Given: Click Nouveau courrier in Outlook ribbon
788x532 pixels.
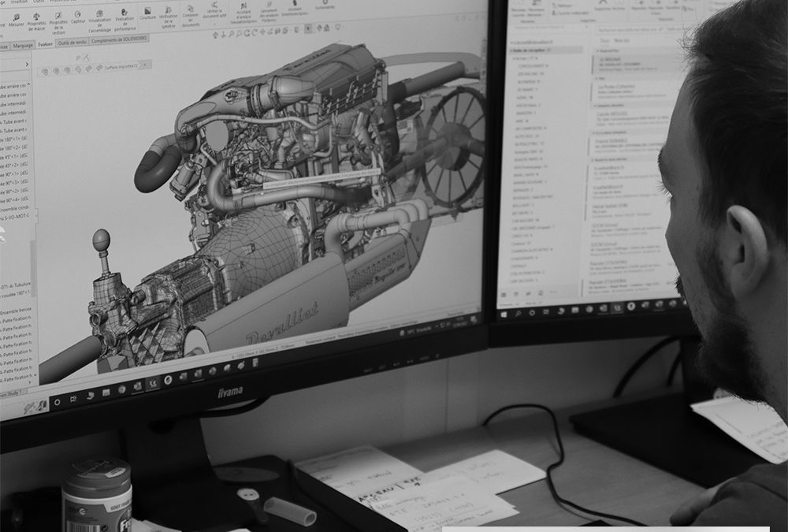Looking at the screenshot, I should point(519,9).
